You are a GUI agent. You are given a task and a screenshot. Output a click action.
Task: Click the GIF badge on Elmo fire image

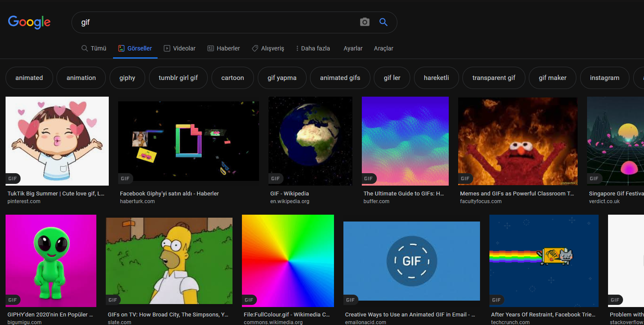[x=465, y=179]
